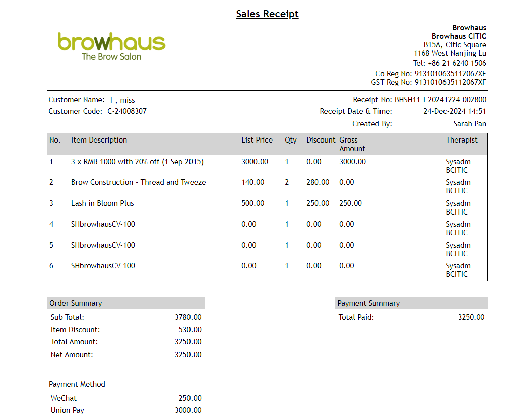The height and width of the screenshot is (420, 507).
Task: Click the discount "280.00"
Action: (x=318, y=182)
